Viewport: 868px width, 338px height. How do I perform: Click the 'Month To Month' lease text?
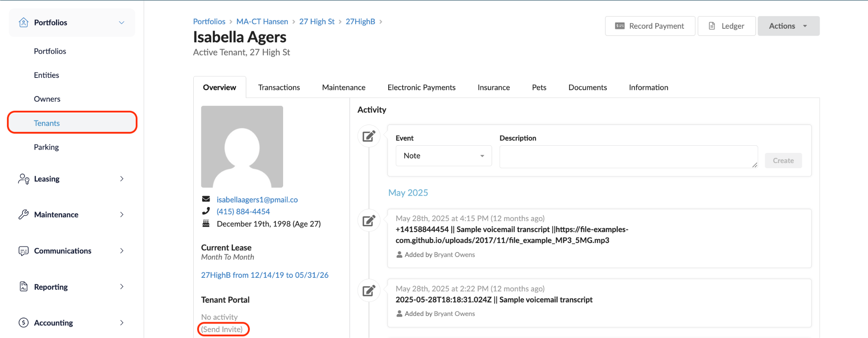click(x=228, y=257)
